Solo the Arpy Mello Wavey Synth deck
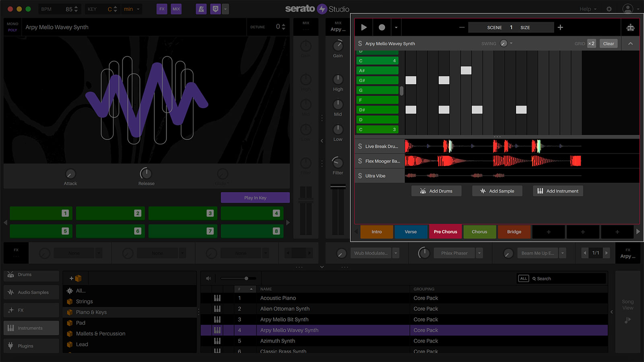The width and height of the screenshot is (644, 362). point(360,43)
